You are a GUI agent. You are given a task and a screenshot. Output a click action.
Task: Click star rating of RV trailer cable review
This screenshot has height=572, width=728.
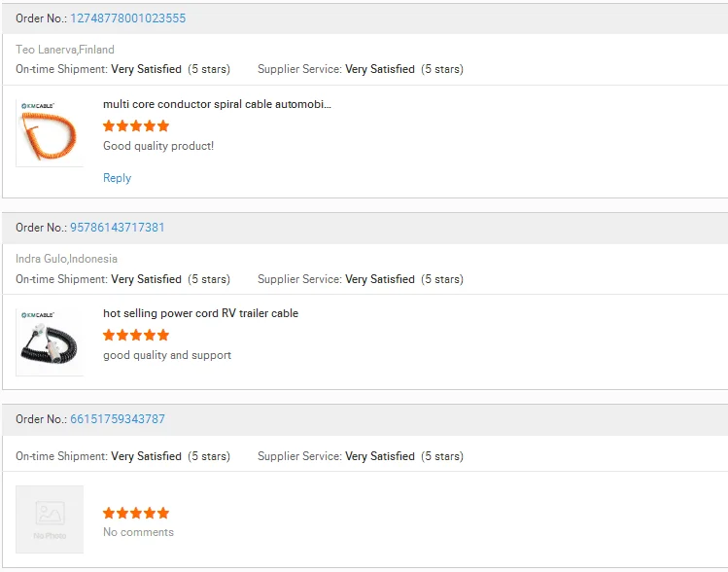click(x=136, y=335)
